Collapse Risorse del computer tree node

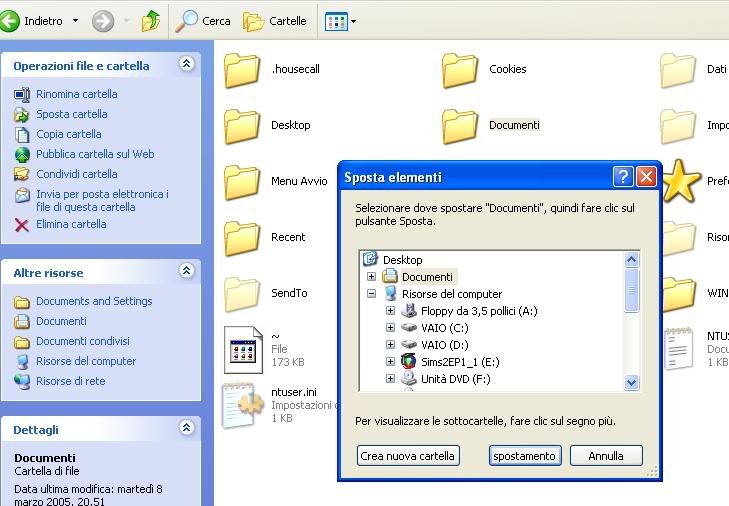click(x=372, y=294)
